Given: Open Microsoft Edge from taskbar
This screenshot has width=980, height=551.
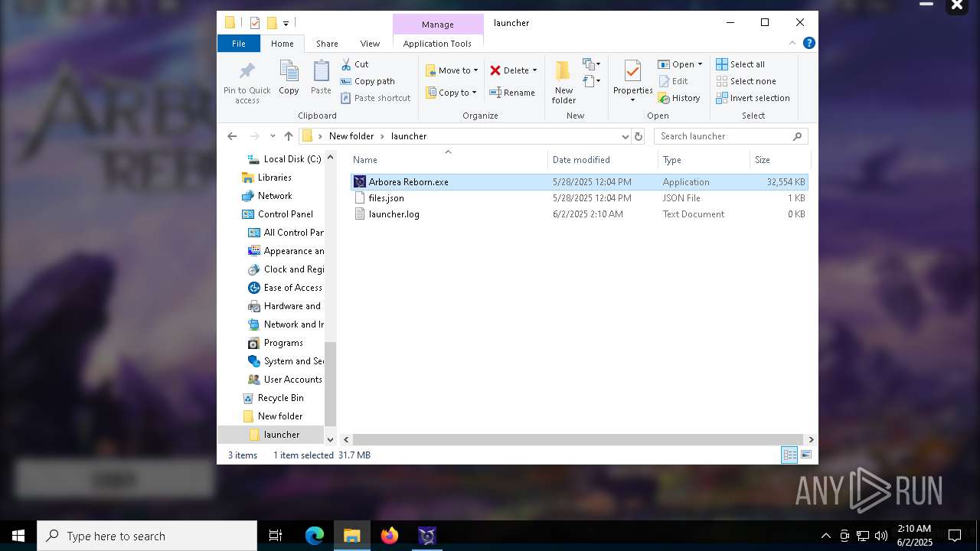Looking at the screenshot, I should coord(315,536).
